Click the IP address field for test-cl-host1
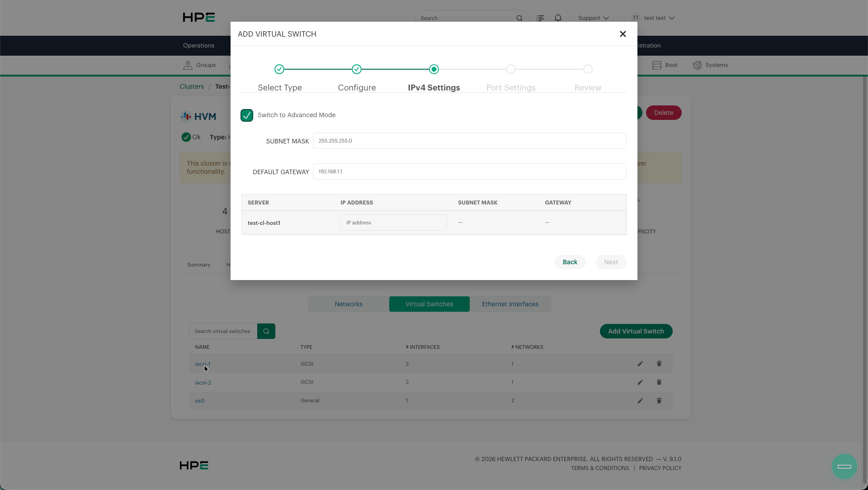Screen dimensions: 868x490 [x=394, y=223]
